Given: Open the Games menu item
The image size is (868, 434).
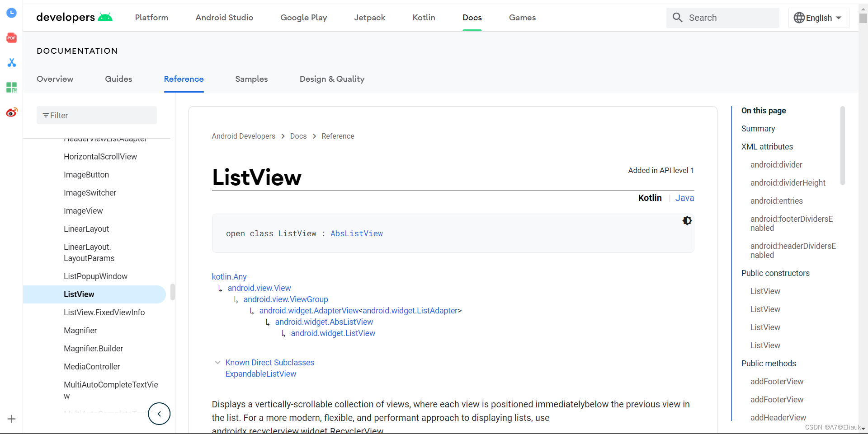Looking at the screenshot, I should (x=522, y=18).
